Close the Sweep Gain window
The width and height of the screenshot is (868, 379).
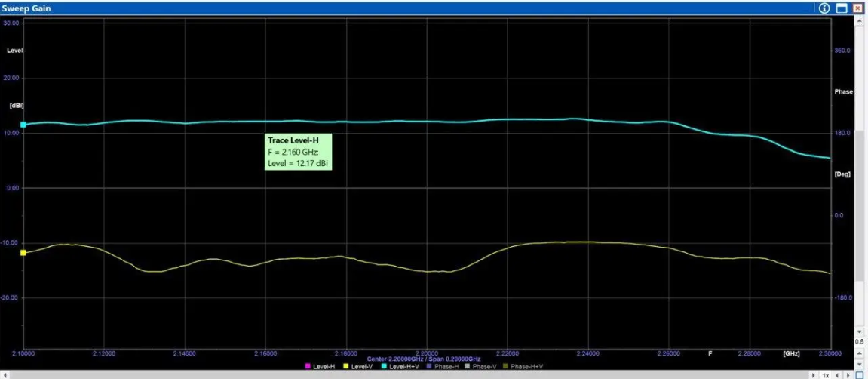[x=858, y=8]
